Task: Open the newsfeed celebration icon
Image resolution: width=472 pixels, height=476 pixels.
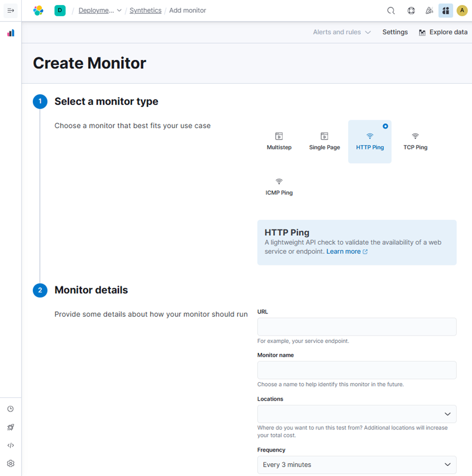Action: pos(429,11)
